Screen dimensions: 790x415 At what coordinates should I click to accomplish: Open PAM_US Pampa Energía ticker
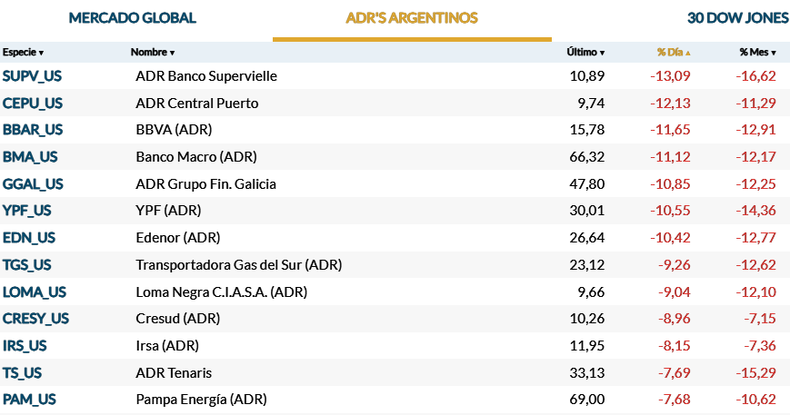29,399
